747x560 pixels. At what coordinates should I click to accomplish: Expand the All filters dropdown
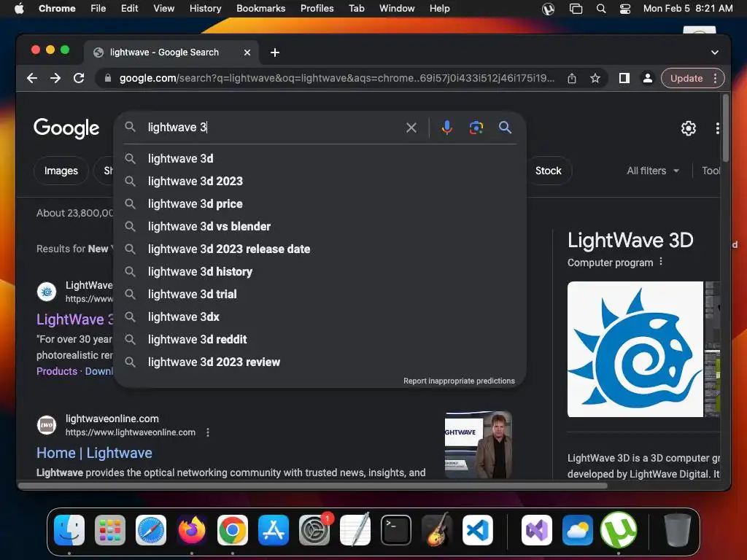(x=653, y=171)
